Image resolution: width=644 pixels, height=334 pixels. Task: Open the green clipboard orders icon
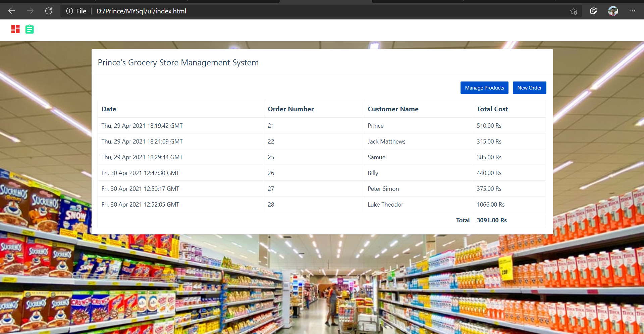point(30,29)
